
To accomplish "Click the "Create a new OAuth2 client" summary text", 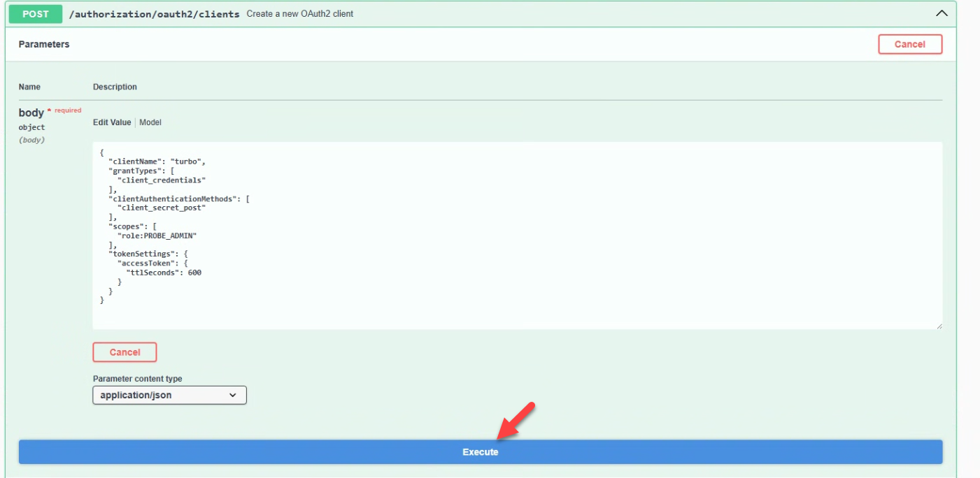I will [x=300, y=14].
